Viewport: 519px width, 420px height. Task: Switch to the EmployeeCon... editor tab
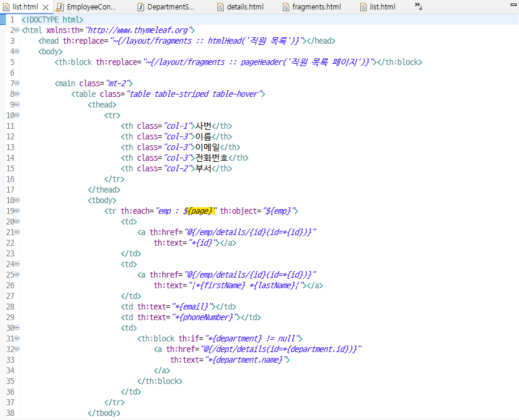coord(86,7)
